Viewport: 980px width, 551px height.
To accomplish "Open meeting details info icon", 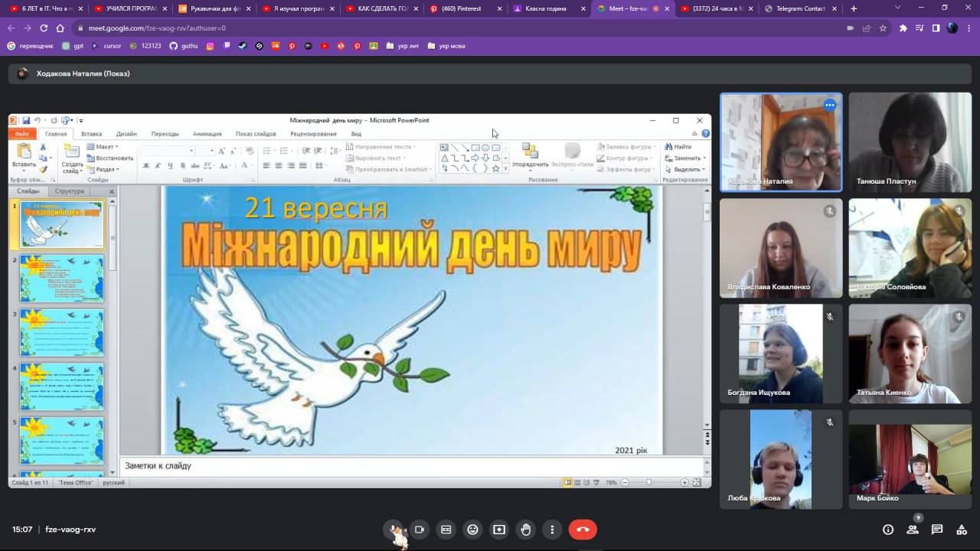I will click(x=888, y=530).
